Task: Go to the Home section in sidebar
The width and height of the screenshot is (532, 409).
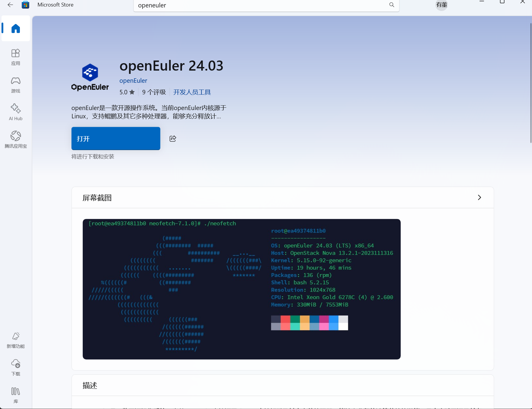Action: [16, 28]
